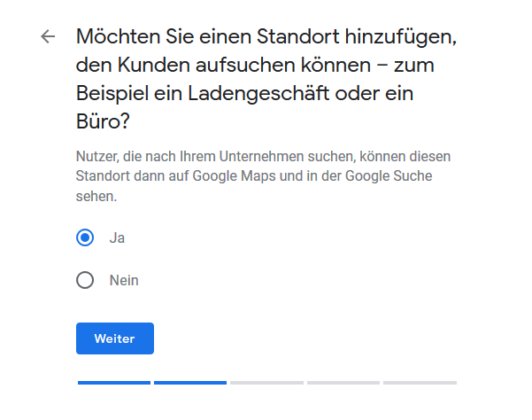This screenshot has height=420, width=532.
Task: Click the "Nein" option label
Action: [x=124, y=281]
